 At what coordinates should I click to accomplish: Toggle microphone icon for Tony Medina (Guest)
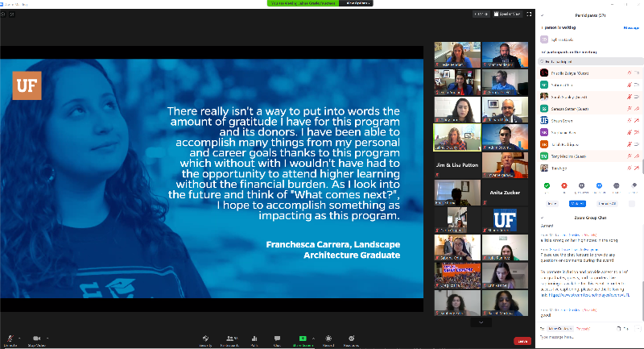point(630,156)
